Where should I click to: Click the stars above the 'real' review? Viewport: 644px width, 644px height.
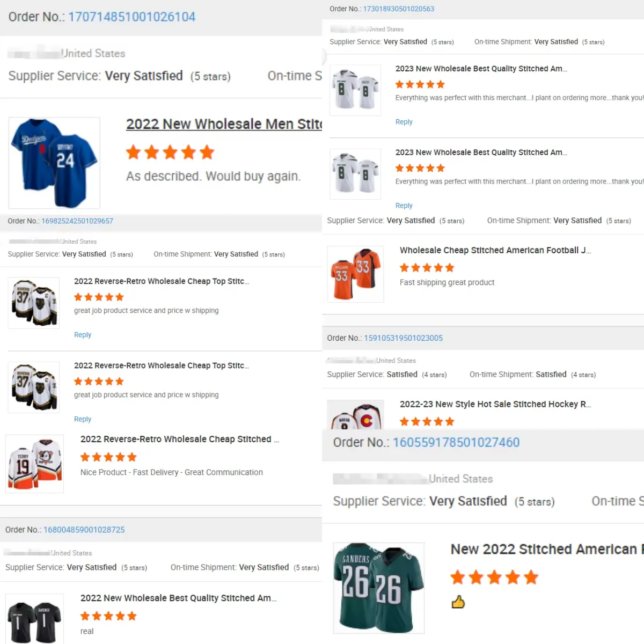point(108,616)
